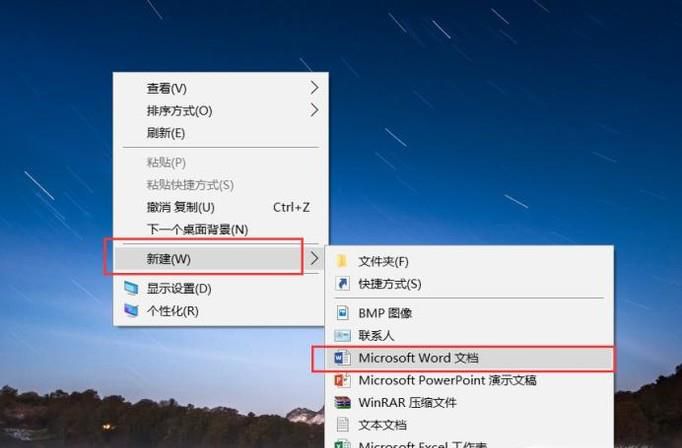
Task: Expand the 查看(V) submenu arrow
Action: tap(314, 88)
